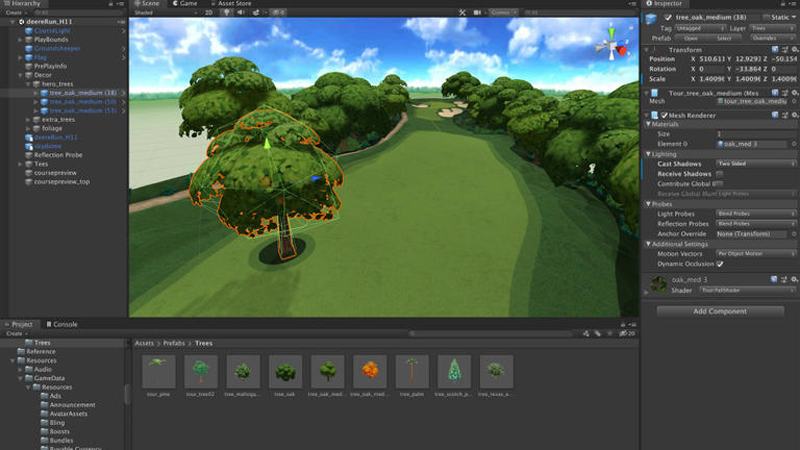The width and height of the screenshot is (800, 450).
Task: Open the Cast Shadows dropdown
Action: click(757, 163)
